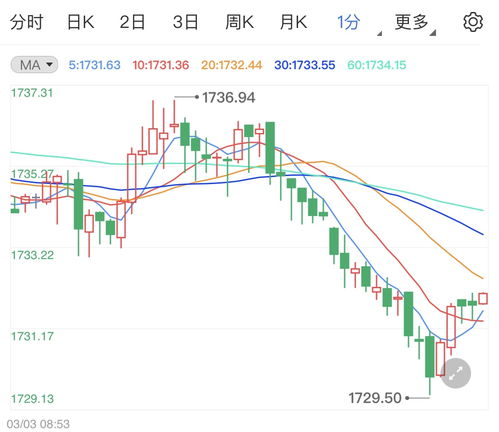The height and width of the screenshot is (432, 499).
Task: Select the dark blue MA30 1733.55 legend
Action: [x=305, y=65]
